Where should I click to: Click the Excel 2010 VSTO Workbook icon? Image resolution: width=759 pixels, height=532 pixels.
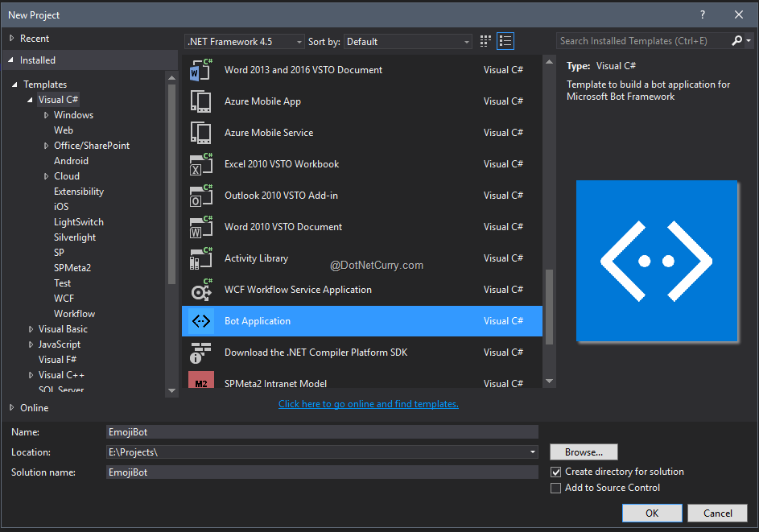201,164
